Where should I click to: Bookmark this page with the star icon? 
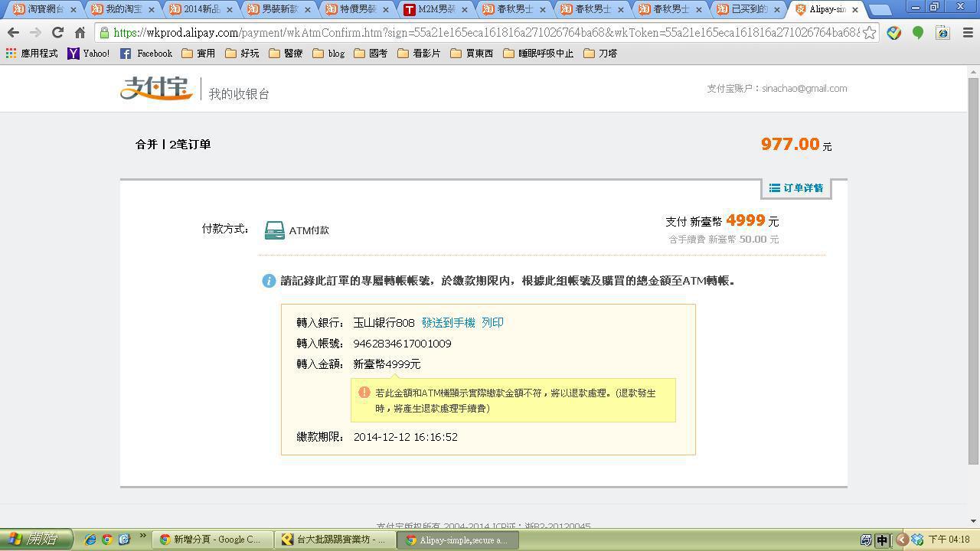click(869, 33)
